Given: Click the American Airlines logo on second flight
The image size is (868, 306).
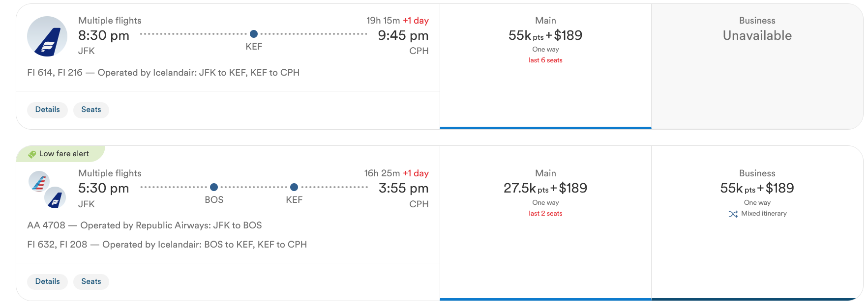Looking at the screenshot, I should 39,181.
